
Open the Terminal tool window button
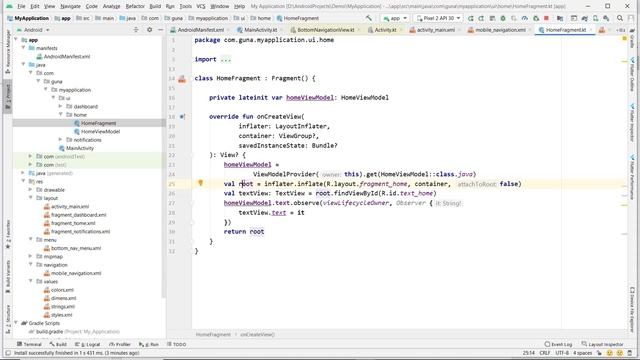[x=29, y=344]
